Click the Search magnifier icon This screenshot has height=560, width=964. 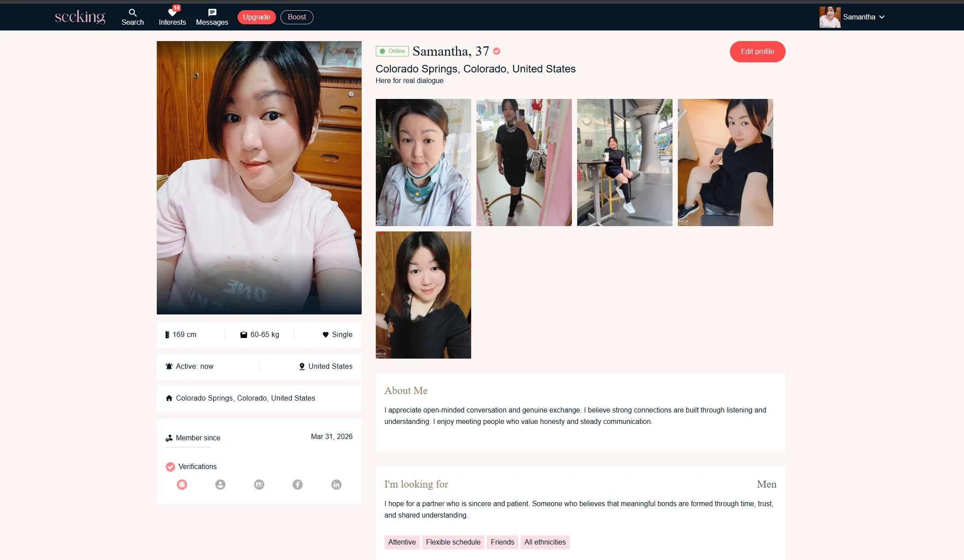coord(132,13)
